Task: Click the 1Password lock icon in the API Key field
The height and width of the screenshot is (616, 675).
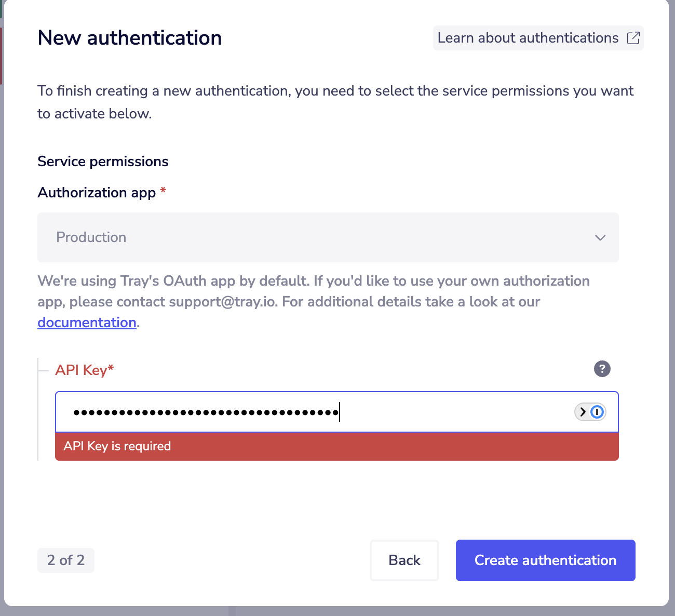Action: coord(597,412)
